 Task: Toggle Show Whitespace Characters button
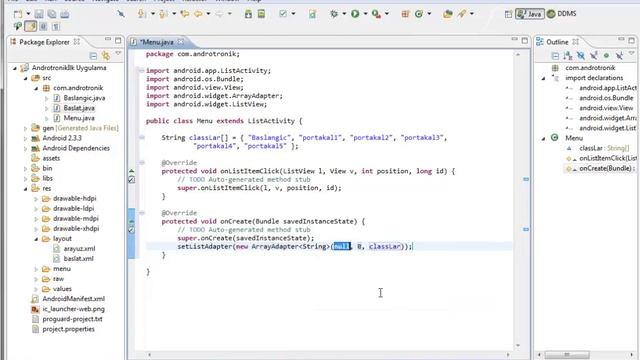click(56, 27)
